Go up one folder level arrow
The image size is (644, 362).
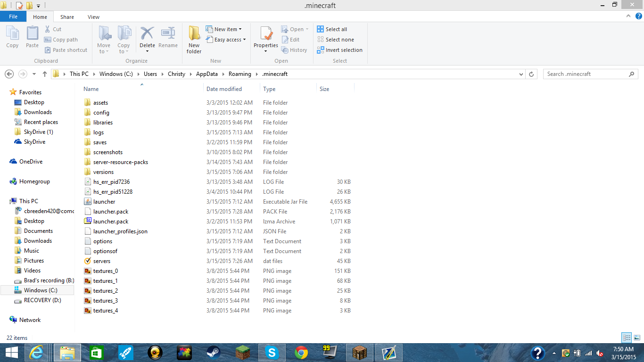point(45,74)
